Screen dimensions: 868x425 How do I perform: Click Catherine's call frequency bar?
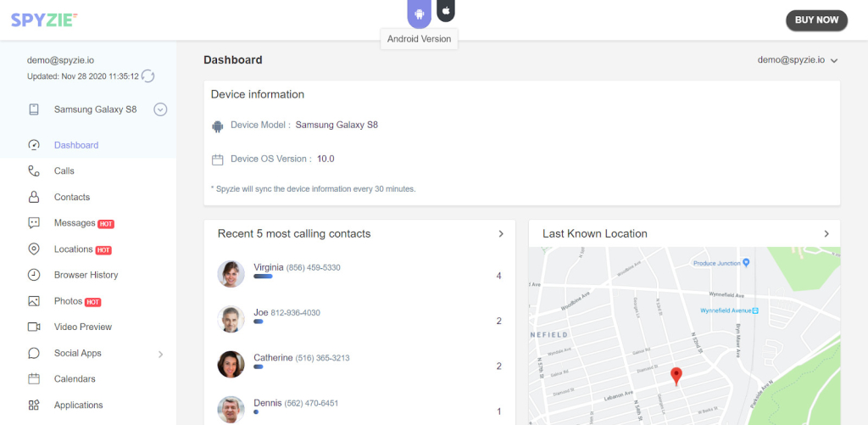point(258,366)
